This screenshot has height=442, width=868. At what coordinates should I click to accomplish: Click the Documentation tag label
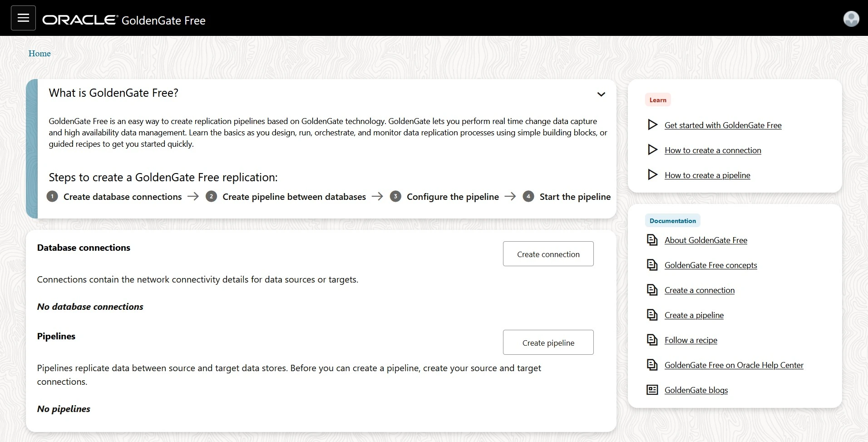672,221
